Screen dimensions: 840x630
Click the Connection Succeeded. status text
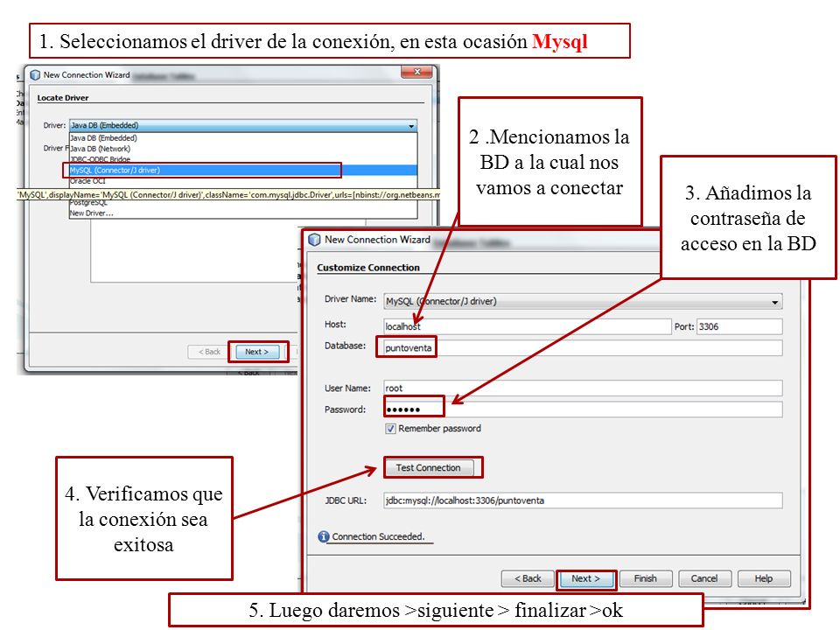coord(378,536)
